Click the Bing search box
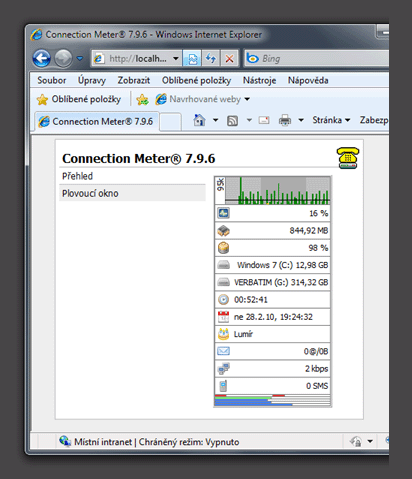This screenshot has height=479, width=412. [317, 59]
